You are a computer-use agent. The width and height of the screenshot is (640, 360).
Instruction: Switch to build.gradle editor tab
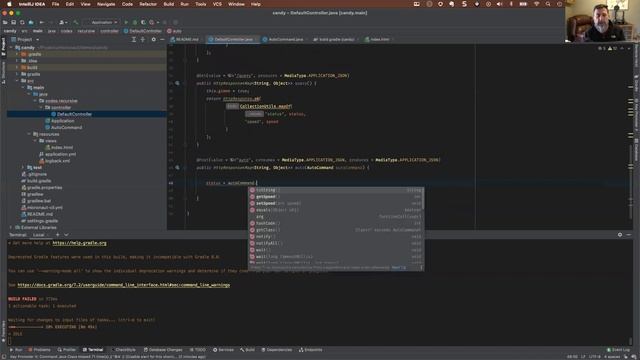click(334, 40)
